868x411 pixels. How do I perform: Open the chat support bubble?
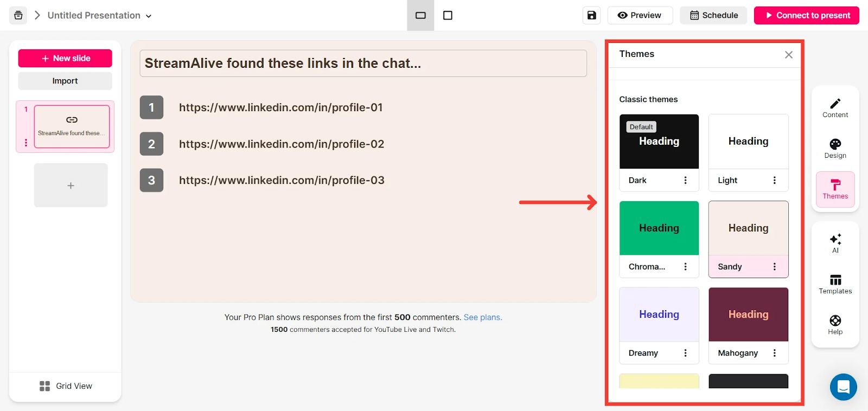(843, 387)
